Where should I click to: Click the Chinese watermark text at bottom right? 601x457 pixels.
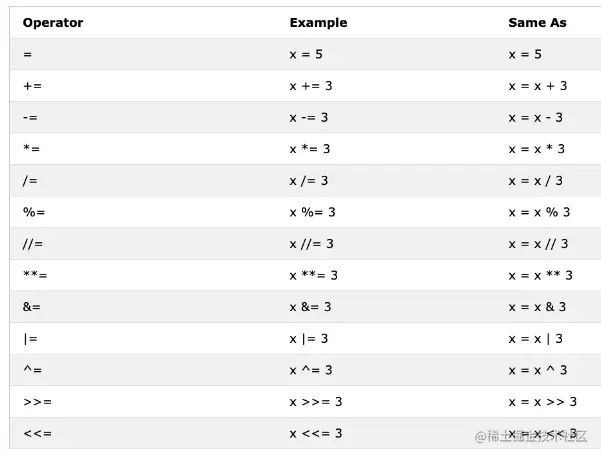[x=531, y=436]
